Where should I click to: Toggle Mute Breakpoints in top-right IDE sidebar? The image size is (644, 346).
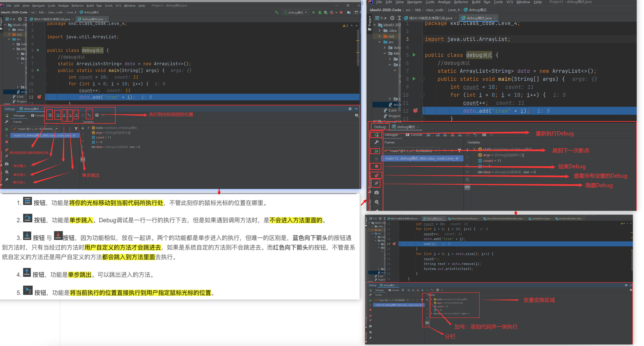(376, 183)
